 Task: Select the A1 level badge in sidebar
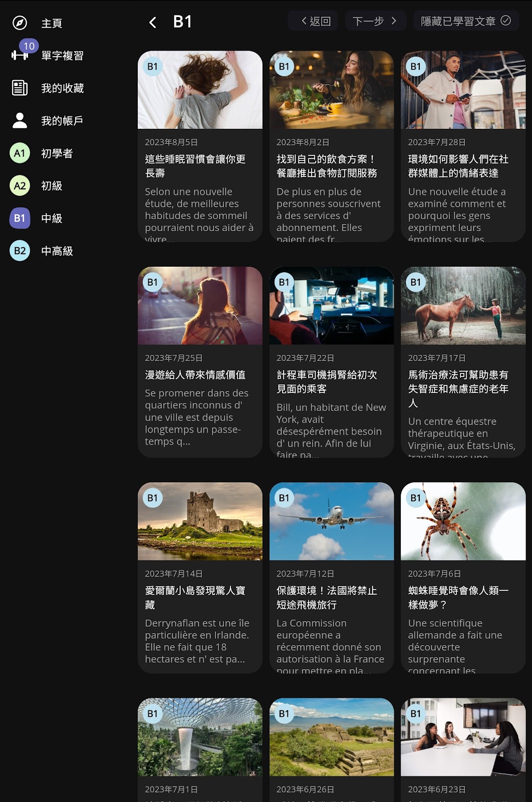click(20, 153)
